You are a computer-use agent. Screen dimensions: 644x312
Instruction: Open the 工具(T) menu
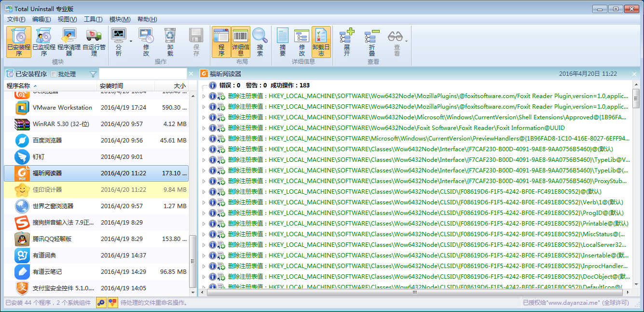click(x=93, y=19)
